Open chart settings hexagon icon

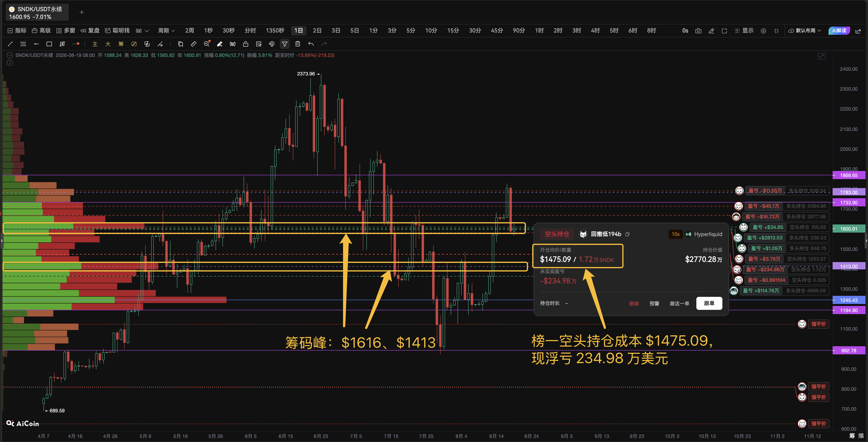click(x=763, y=31)
